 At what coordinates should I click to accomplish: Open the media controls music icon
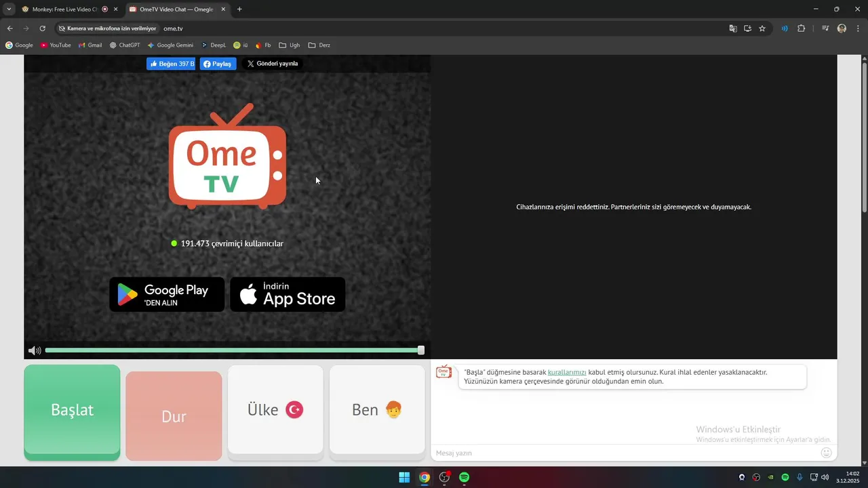pos(825,28)
